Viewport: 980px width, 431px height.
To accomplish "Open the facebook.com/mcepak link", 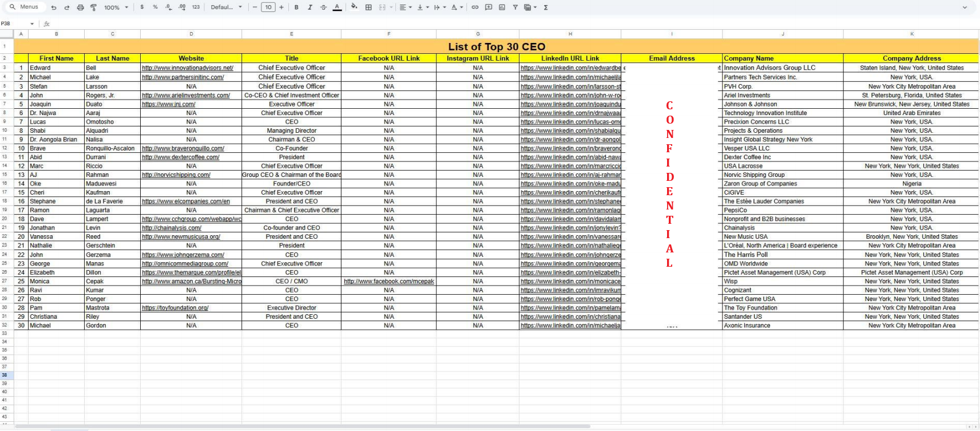I will click(389, 282).
